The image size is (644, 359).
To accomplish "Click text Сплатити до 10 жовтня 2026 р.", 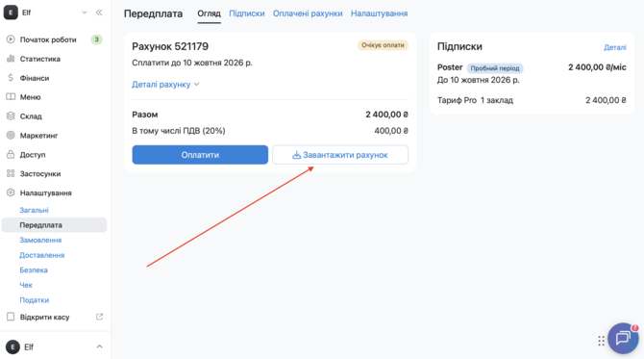I will point(192,63).
